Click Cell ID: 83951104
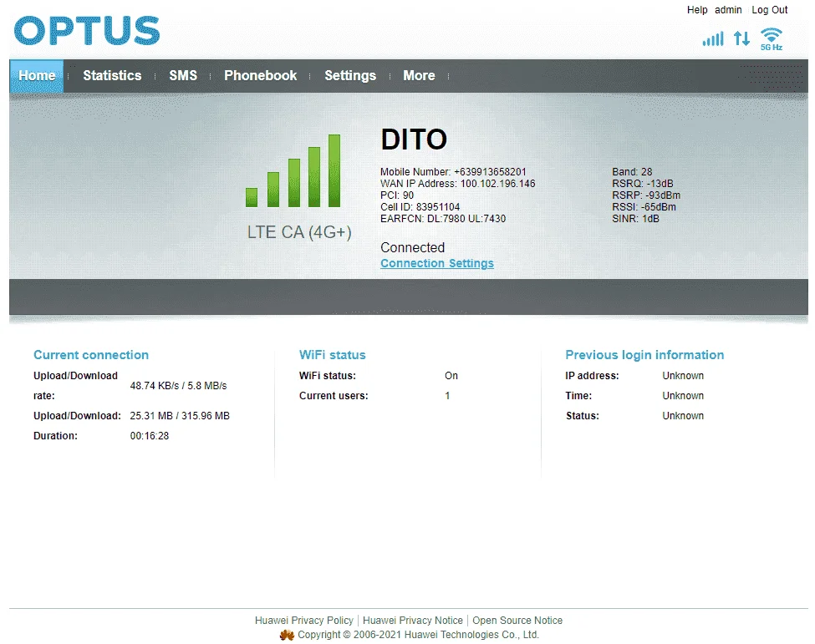The width and height of the screenshot is (815, 644). [420, 207]
